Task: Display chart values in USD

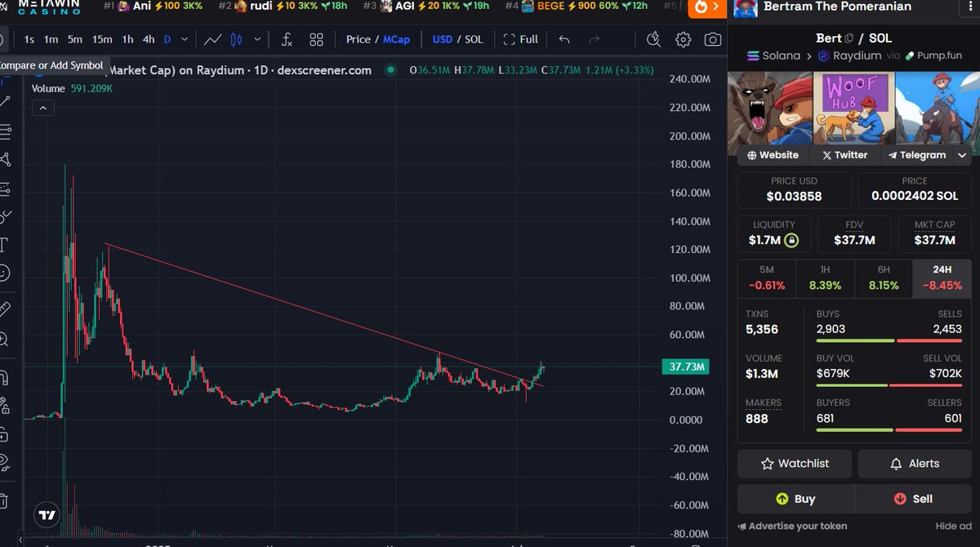Action: coord(443,39)
